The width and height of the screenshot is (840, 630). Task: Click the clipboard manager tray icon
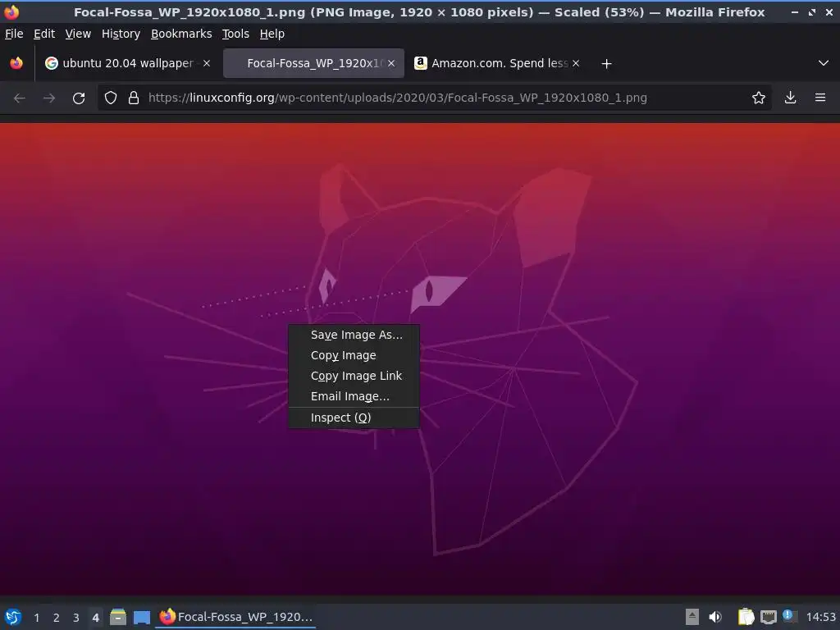coord(746,617)
